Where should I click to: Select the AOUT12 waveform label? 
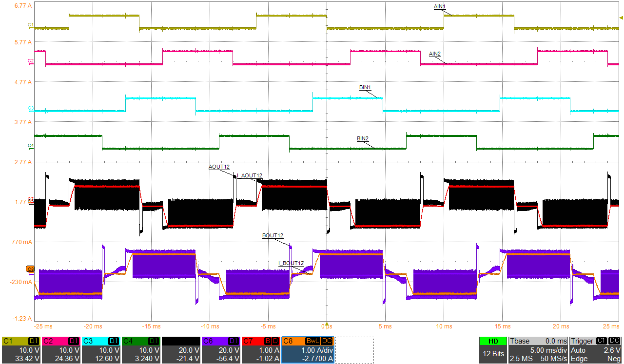point(219,167)
